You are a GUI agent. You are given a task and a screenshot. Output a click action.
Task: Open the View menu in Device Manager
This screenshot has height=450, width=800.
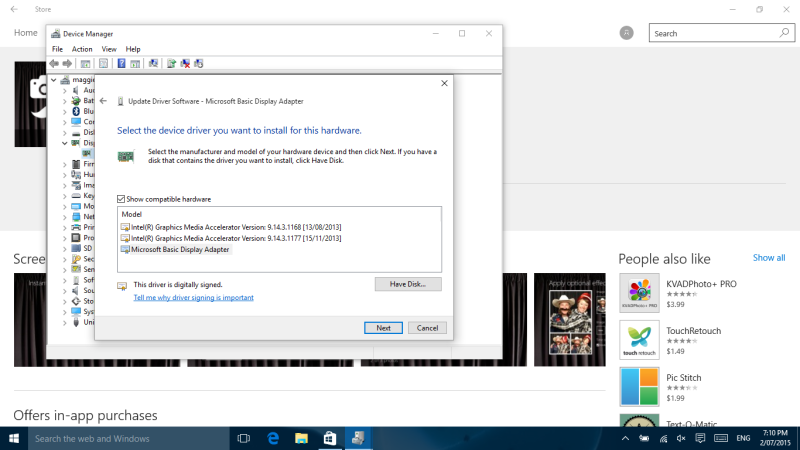click(109, 49)
